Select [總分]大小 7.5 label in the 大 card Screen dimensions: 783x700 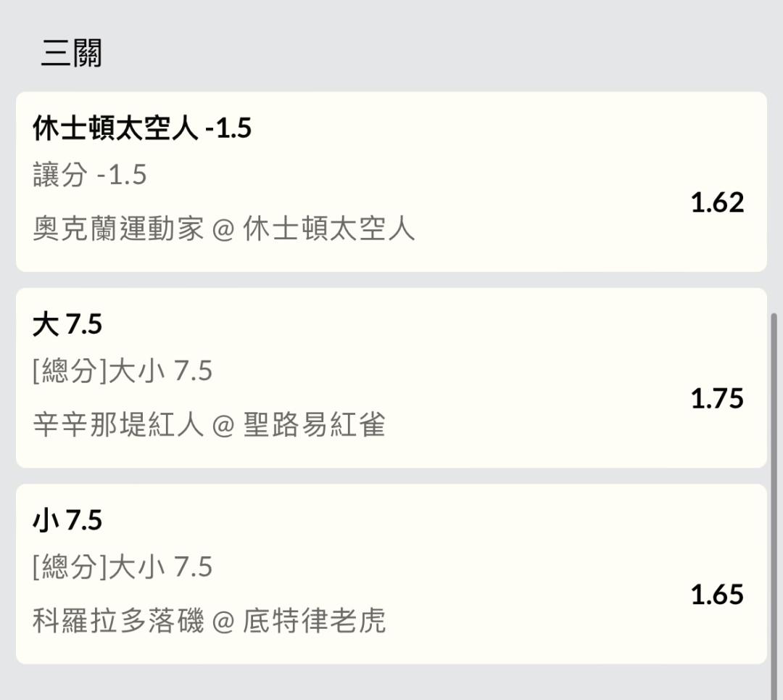[x=123, y=371]
